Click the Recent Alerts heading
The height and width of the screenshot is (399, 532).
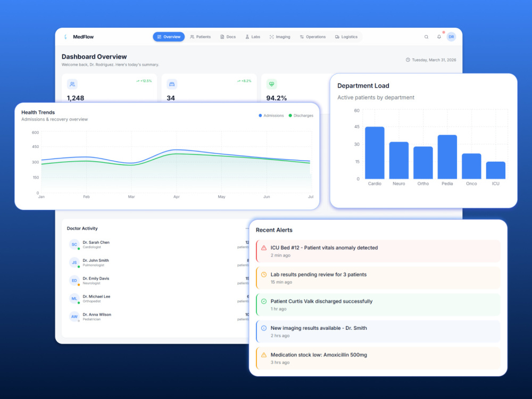coord(274,230)
